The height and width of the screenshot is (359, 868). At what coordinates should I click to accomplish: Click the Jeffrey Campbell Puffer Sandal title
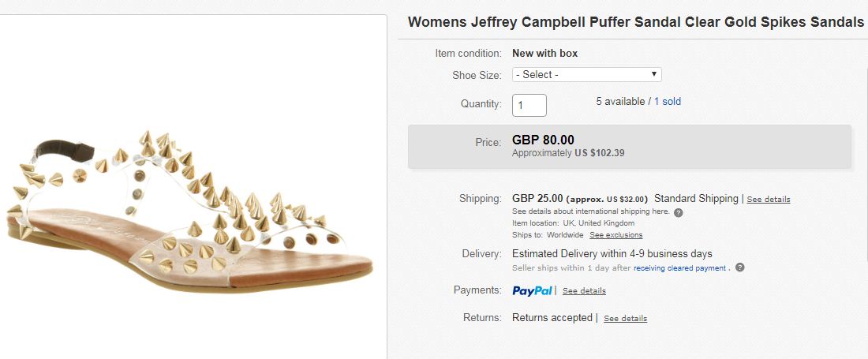coord(635,22)
